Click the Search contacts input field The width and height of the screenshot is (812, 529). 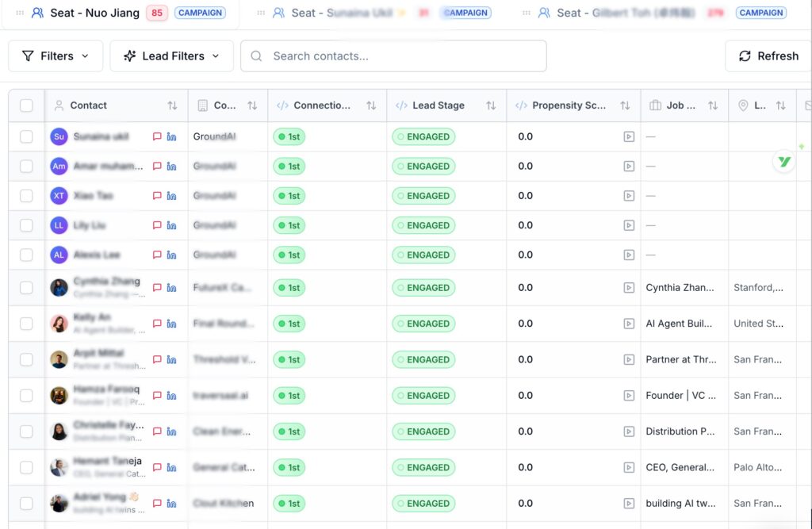click(393, 56)
